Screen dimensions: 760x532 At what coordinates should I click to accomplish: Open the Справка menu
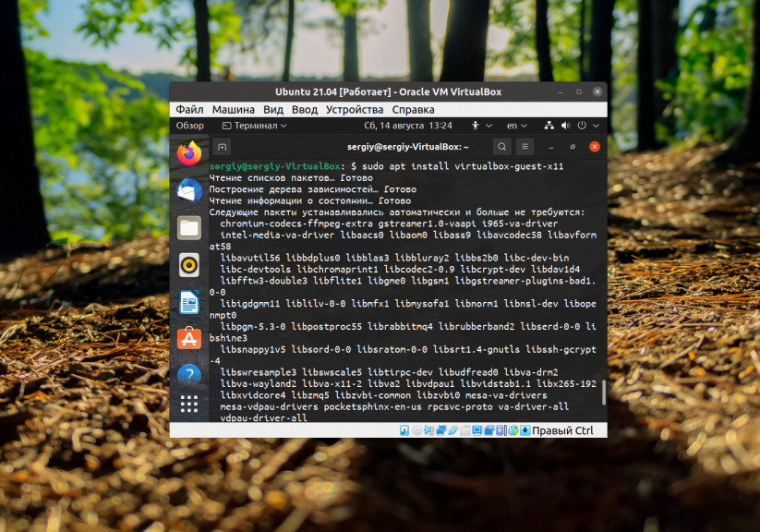(413, 110)
